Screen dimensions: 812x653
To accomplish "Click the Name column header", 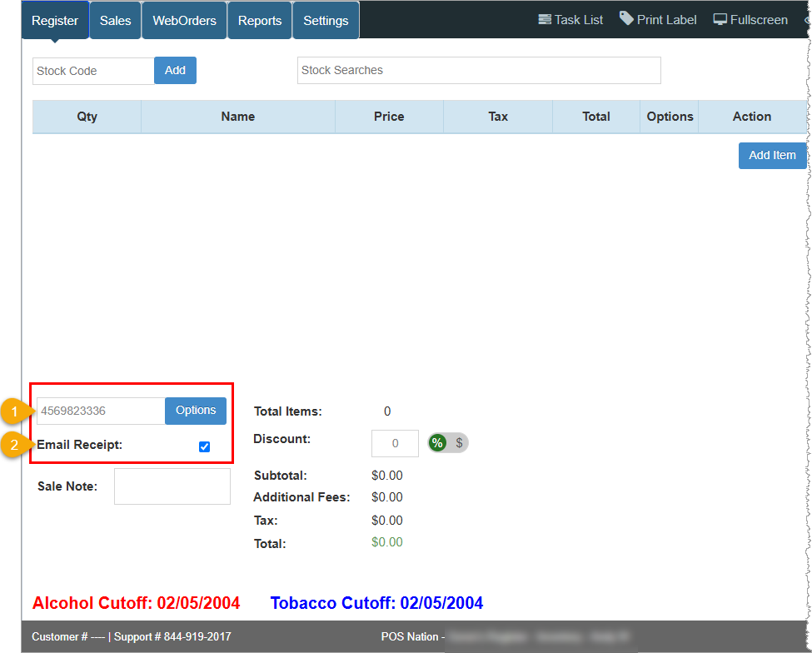I will point(237,116).
